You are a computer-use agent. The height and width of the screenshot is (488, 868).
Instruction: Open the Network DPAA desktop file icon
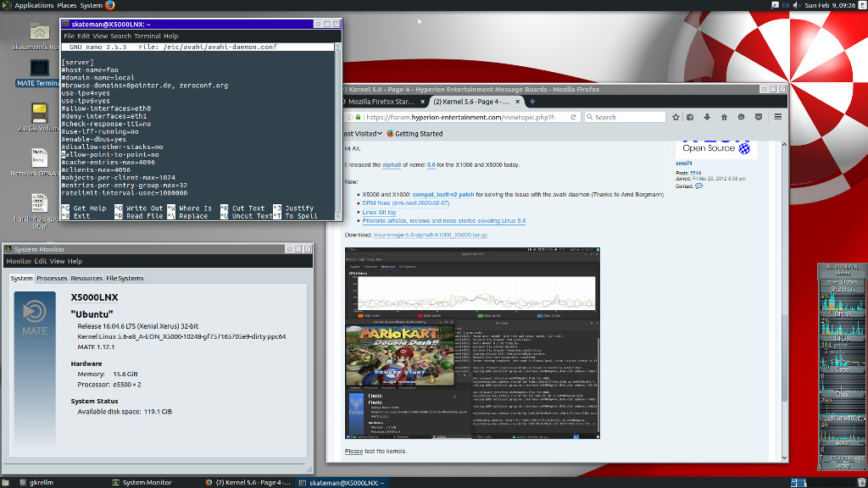(x=39, y=158)
